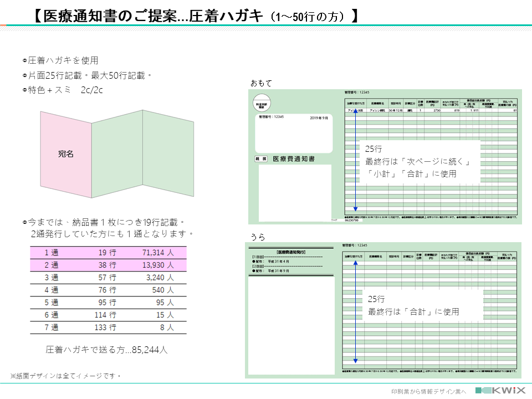Viewport: 532px width, 399px height.
Task: Click table cell 19行
Action: point(108,253)
